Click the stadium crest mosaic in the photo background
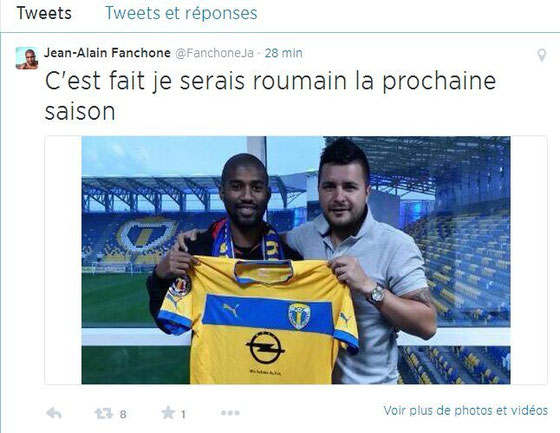This screenshot has height=433, width=560. pos(147,234)
